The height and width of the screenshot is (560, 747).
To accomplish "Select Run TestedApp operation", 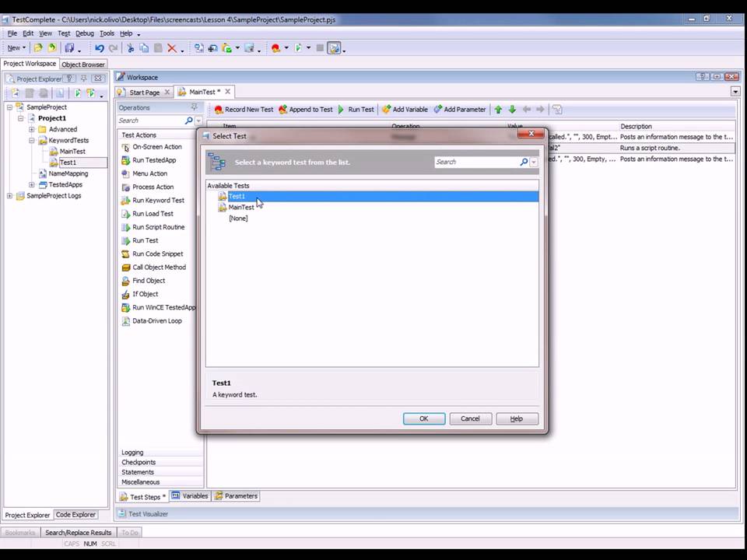I will (x=149, y=160).
